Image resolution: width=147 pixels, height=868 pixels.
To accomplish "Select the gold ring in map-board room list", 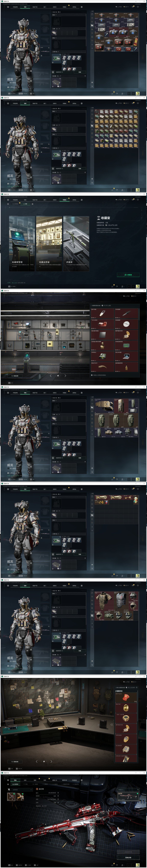I will tap(126, 718).
